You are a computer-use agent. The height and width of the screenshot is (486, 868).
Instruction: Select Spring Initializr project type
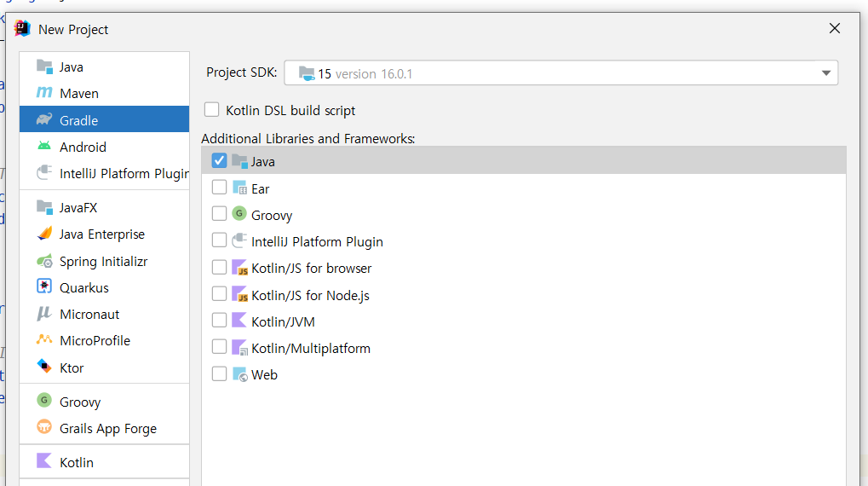pos(104,261)
